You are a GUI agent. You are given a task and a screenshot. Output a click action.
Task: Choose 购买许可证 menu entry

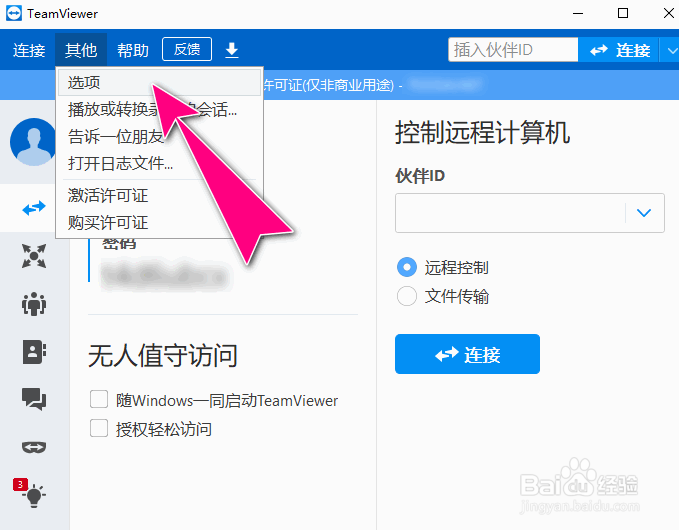(x=159, y=223)
